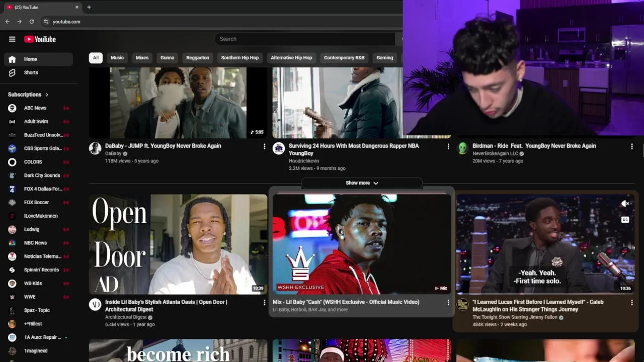
Task: Play the WSHH Exclusive Lil Baby thumbnail
Action: [x=362, y=244]
